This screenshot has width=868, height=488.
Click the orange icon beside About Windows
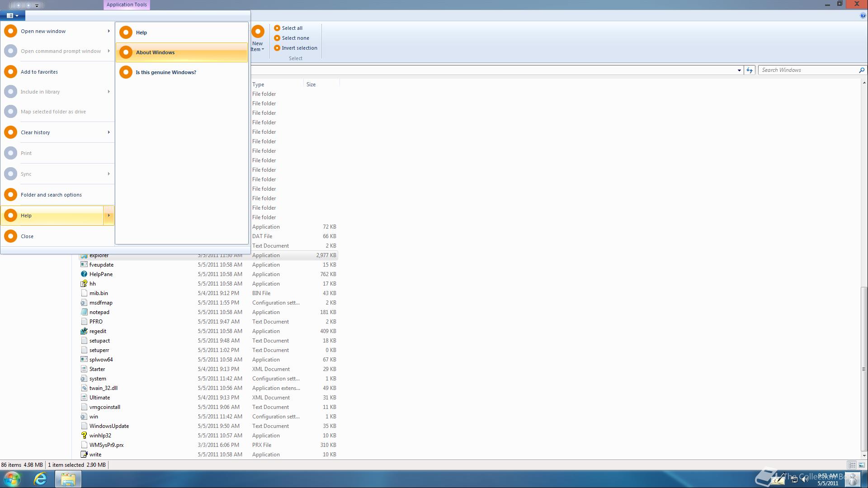(126, 52)
